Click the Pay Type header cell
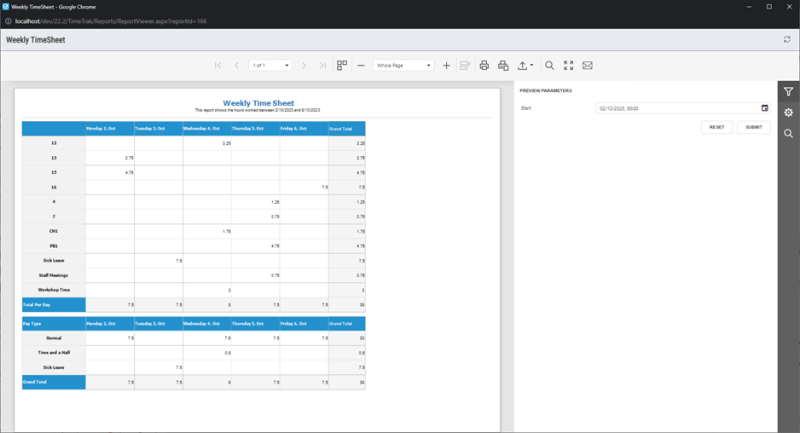The width and height of the screenshot is (800, 433). click(54, 323)
